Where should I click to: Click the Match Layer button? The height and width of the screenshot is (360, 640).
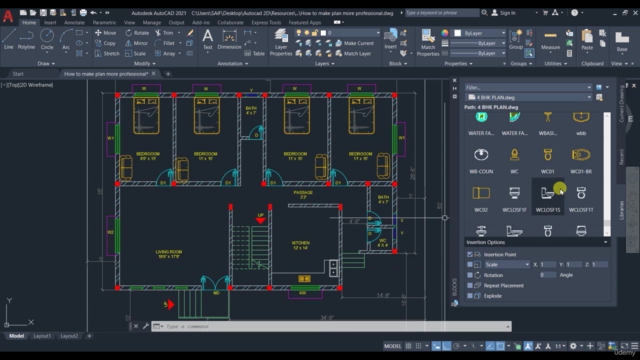[x=353, y=53]
